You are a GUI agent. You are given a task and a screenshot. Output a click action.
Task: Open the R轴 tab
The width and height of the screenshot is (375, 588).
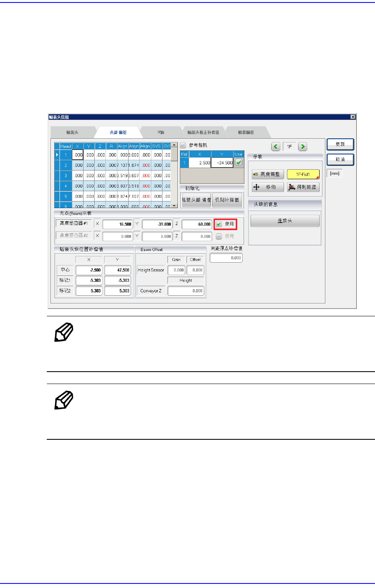click(x=161, y=133)
